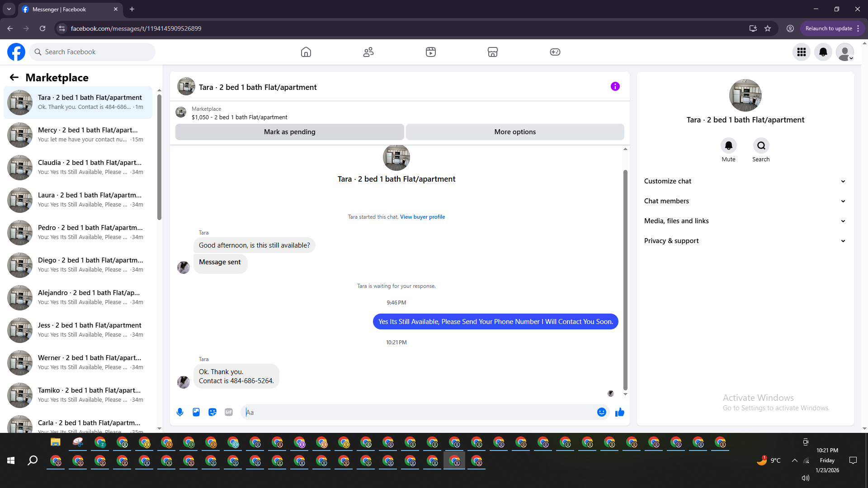Open the View buyer profile link

(422, 217)
